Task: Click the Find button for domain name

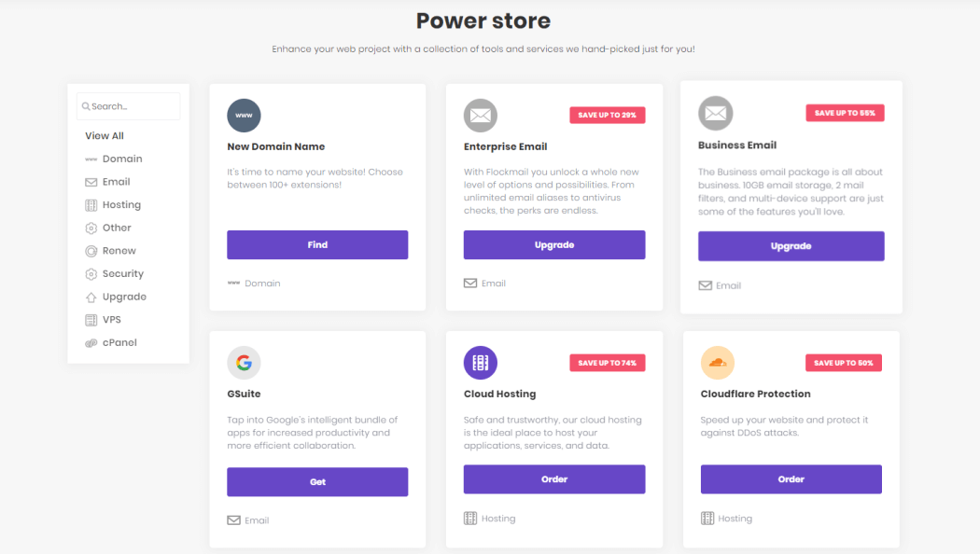Action: [317, 245]
